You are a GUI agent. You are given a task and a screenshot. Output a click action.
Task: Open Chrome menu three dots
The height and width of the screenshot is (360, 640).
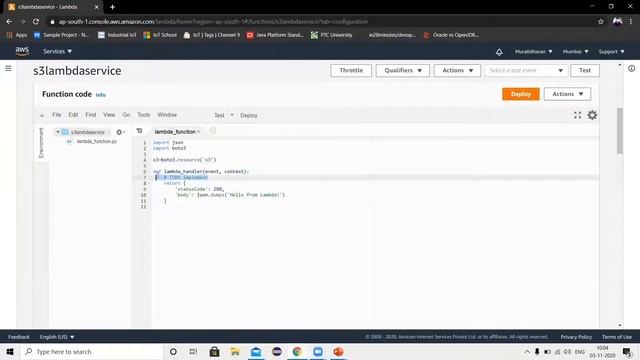[631, 22]
